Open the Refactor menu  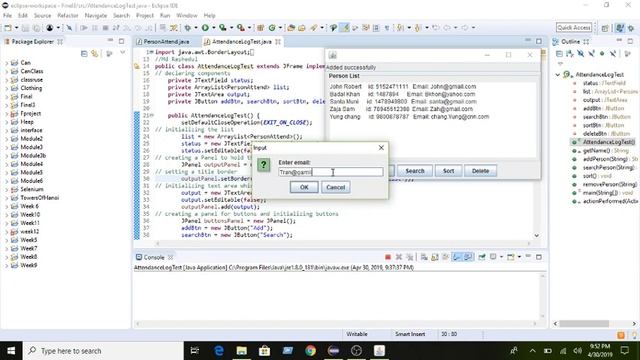(x=68, y=16)
